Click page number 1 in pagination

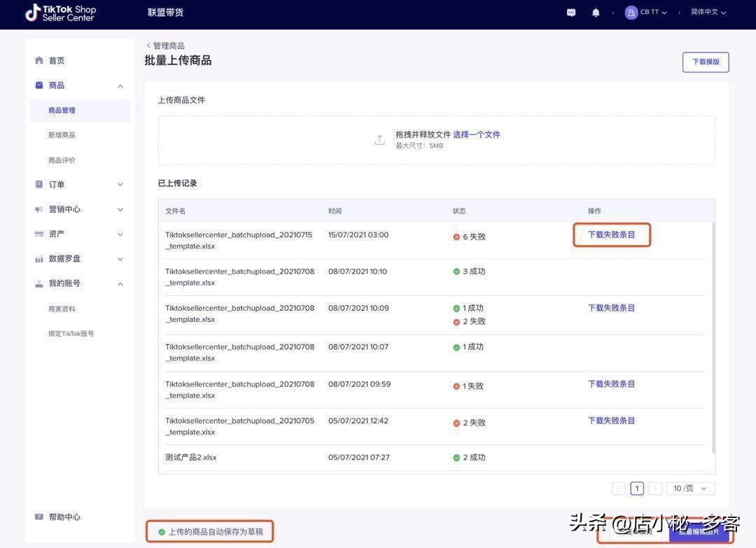pyautogui.click(x=636, y=489)
